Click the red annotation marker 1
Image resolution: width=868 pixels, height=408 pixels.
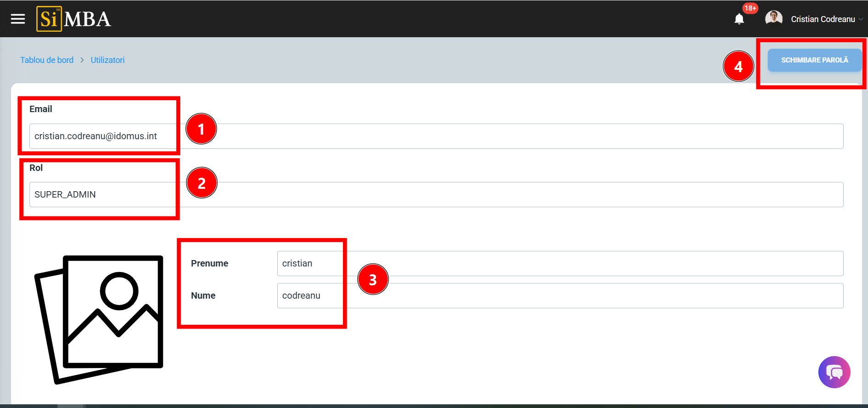(201, 129)
